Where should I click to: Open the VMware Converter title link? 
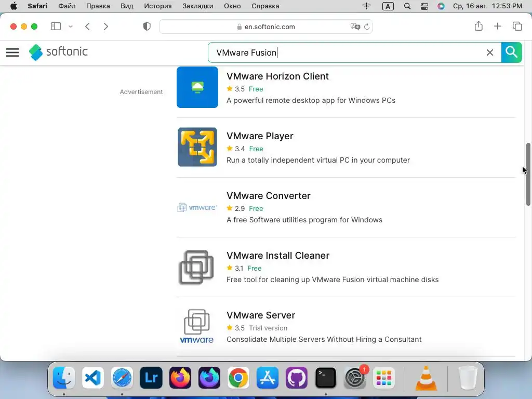[269, 196]
